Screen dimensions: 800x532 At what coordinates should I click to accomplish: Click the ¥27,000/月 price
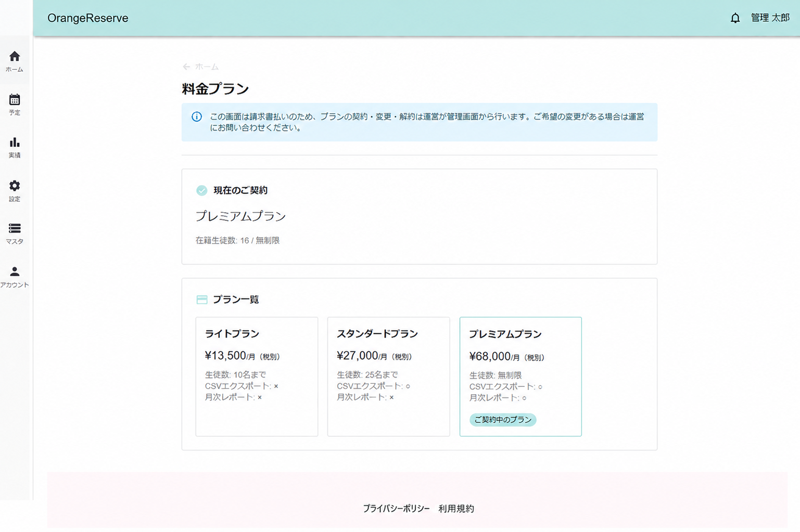pyautogui.click(x=374, y=356)
